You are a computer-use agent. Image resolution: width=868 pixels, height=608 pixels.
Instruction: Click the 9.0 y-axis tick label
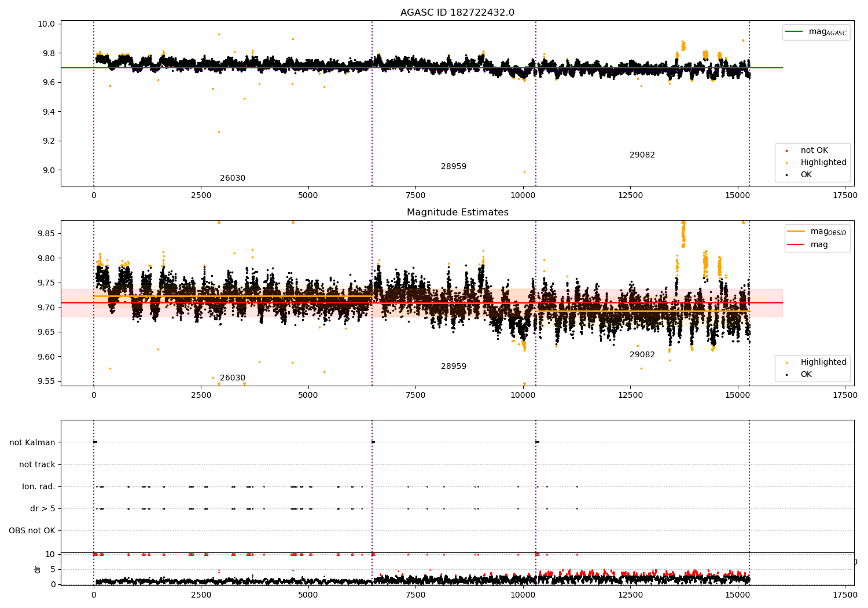(x=49, y=170)
